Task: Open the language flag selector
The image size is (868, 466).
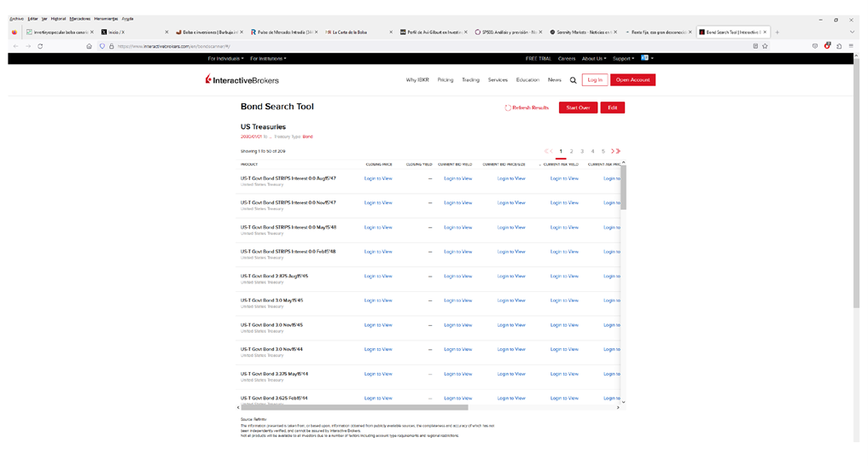Action: pyautogui.click(x=647, y=59)
